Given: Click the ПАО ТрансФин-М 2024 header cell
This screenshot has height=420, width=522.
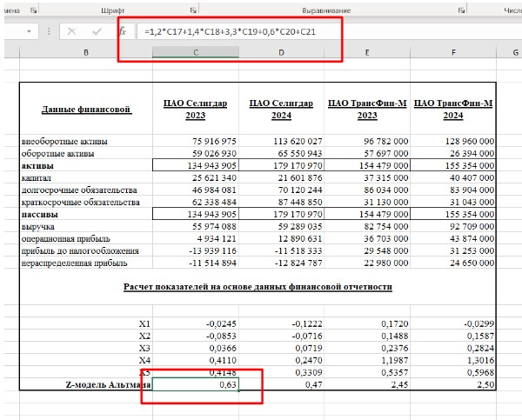Looking at the screenshot, I should click(x=454, y=109).
